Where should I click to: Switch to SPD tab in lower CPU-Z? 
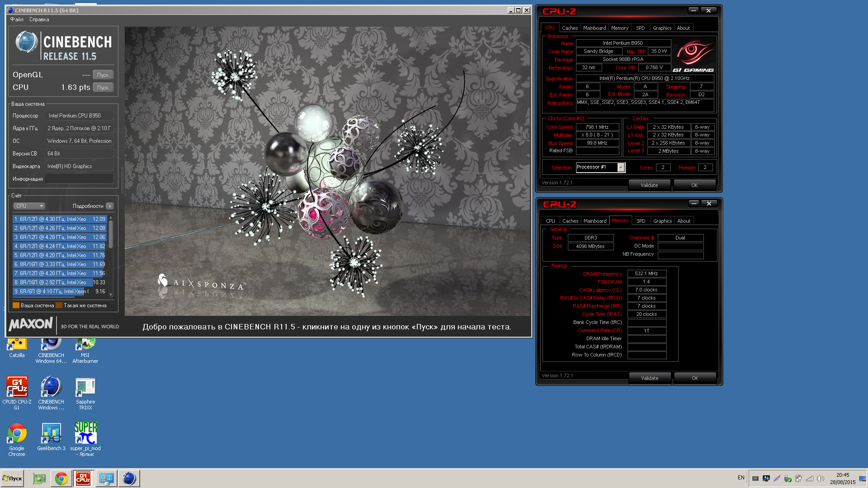pos(641,221)
